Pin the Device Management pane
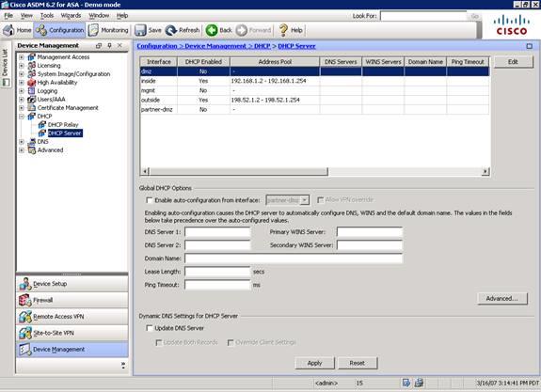 coord(109,45)
